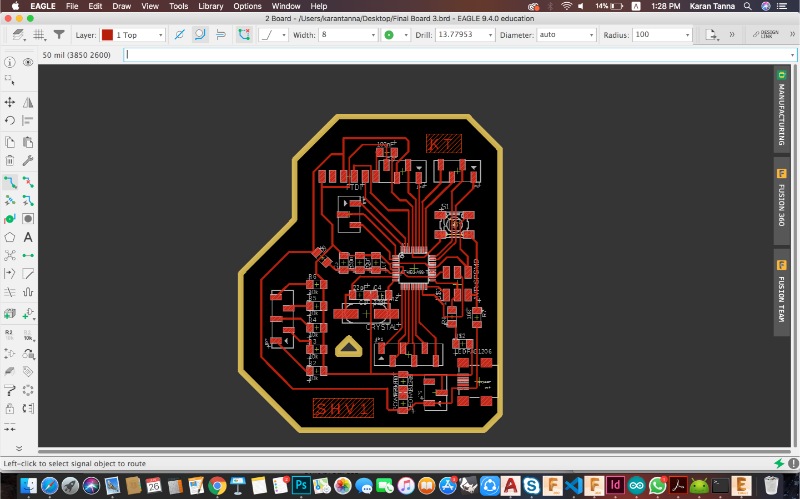Open the Library menu
The height and width of the screenshot is (499, 800).
point(211,6)
